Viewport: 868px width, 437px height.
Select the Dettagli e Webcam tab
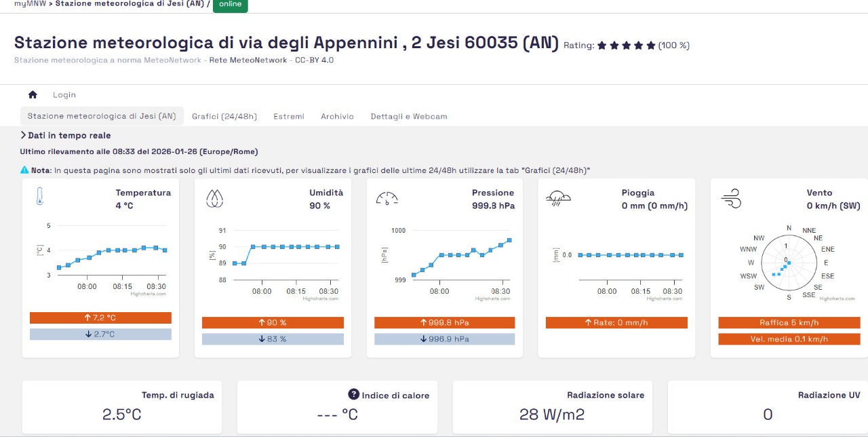[x=409, y=116]
